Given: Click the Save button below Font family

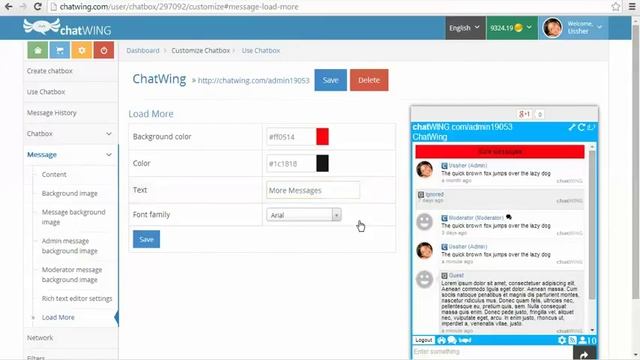Looking at the screenshot, I should pyautogui.click(x=147, y=239).
